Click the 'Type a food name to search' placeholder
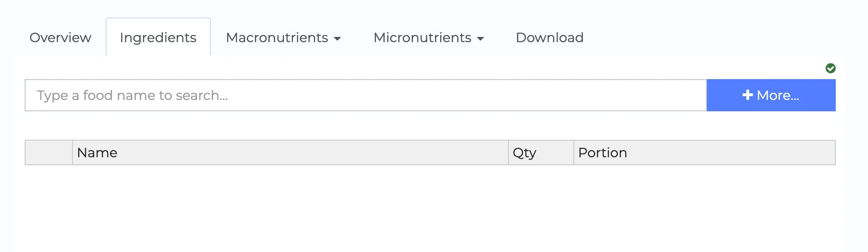The image size is (868, 252). (x=132, y=95)
